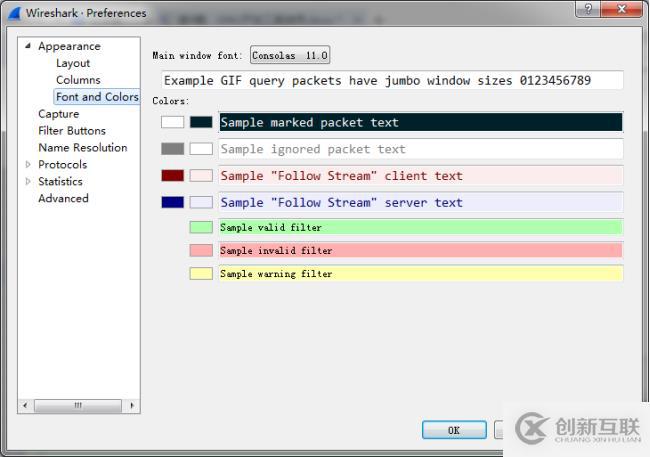Expand the Protocols tree node
This screenshot has width=650, height=457.
point(28,164)
